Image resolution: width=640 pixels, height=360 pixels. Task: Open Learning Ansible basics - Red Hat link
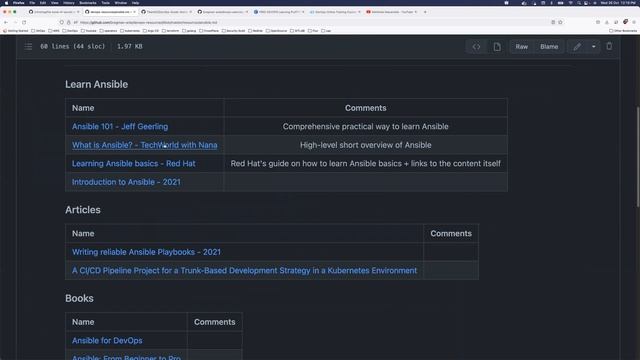133,164
